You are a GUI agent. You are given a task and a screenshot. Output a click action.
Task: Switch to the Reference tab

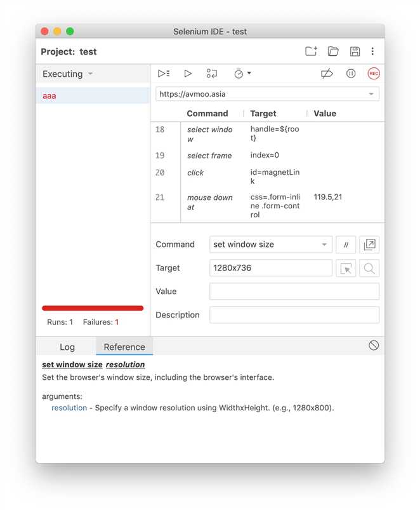(124, 347)
